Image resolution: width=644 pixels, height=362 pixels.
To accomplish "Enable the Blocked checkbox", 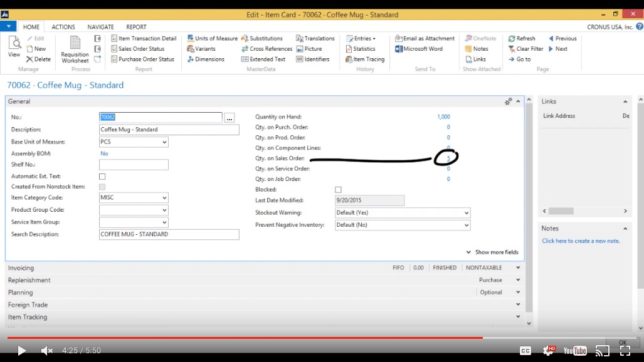I will [338, 189].
